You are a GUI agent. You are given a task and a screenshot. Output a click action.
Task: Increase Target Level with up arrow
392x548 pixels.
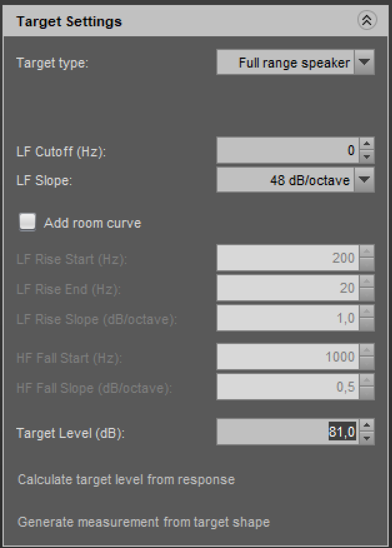[367, 426]
